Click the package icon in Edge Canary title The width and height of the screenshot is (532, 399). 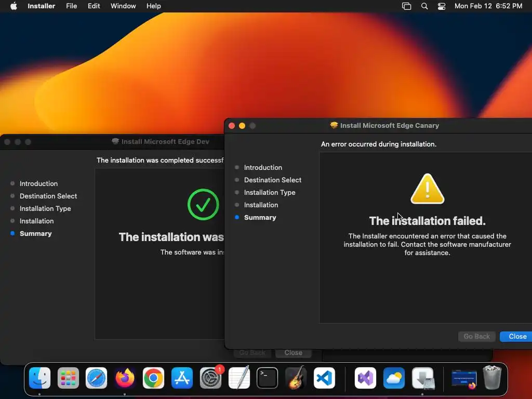click(x=334, y=125)
